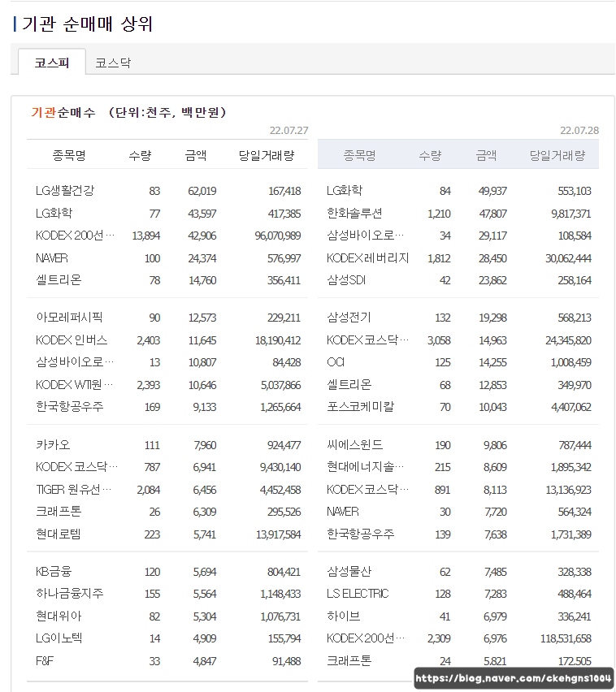Open 현대위아 stock link

59,616
